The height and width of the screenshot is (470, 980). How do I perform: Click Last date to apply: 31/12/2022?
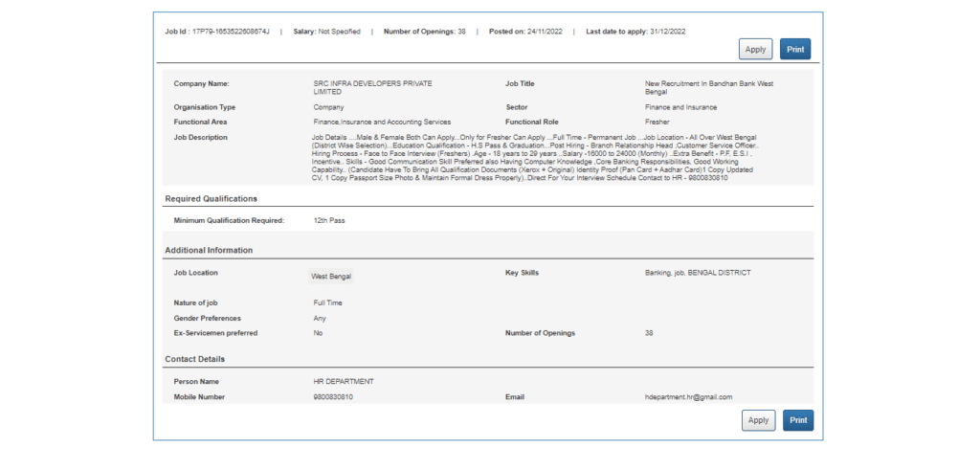635,32
